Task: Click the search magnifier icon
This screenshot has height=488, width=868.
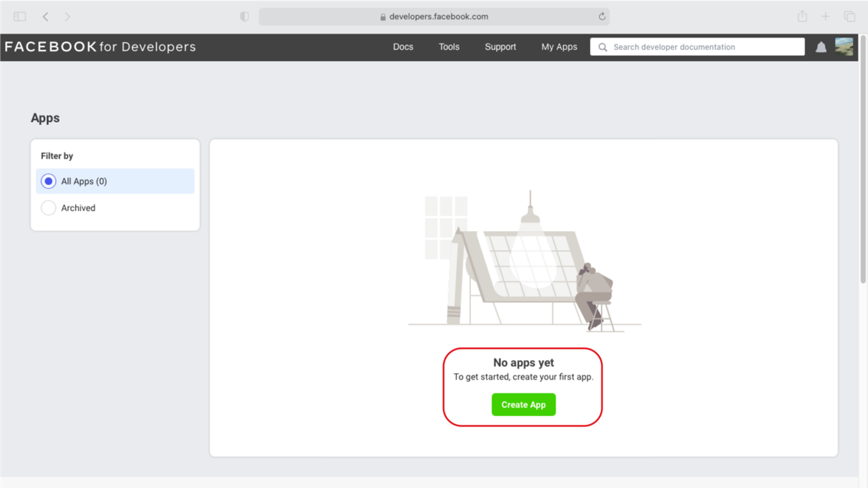Action: tap(603, 47)
